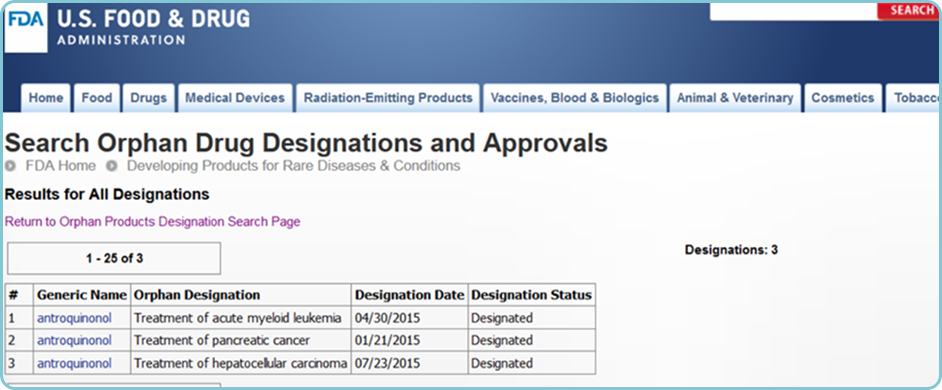Select 'Treatment of pancreatic cancer' cell
942x390 pixels.
pos(241,341)
